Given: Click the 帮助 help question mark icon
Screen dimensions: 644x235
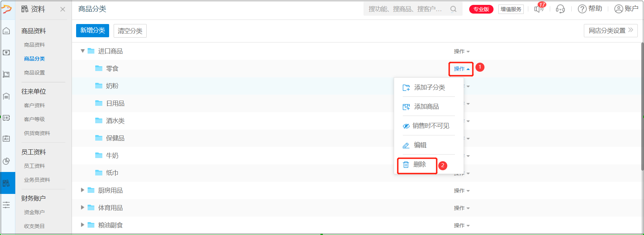Looking at the screenshot, I should coord(582,9).
